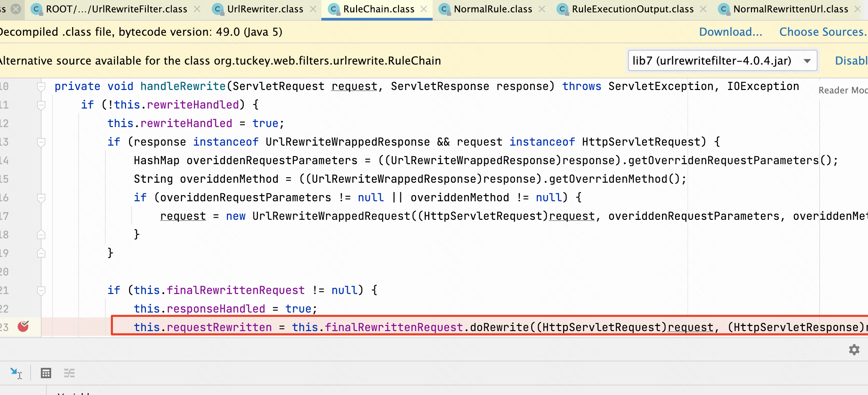Close the leftmost partially hidden tab
Viewport: 868px width, 395px height.
point(16,9)
